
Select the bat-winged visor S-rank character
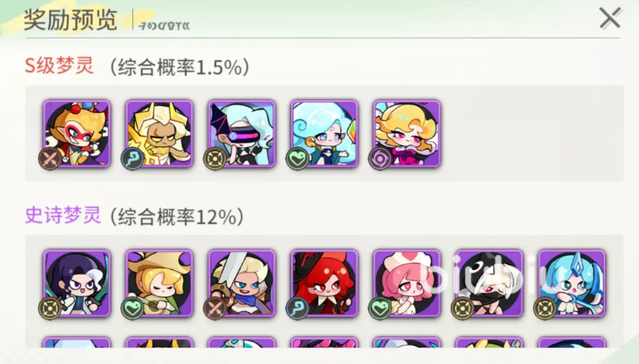tap(242, 133)
